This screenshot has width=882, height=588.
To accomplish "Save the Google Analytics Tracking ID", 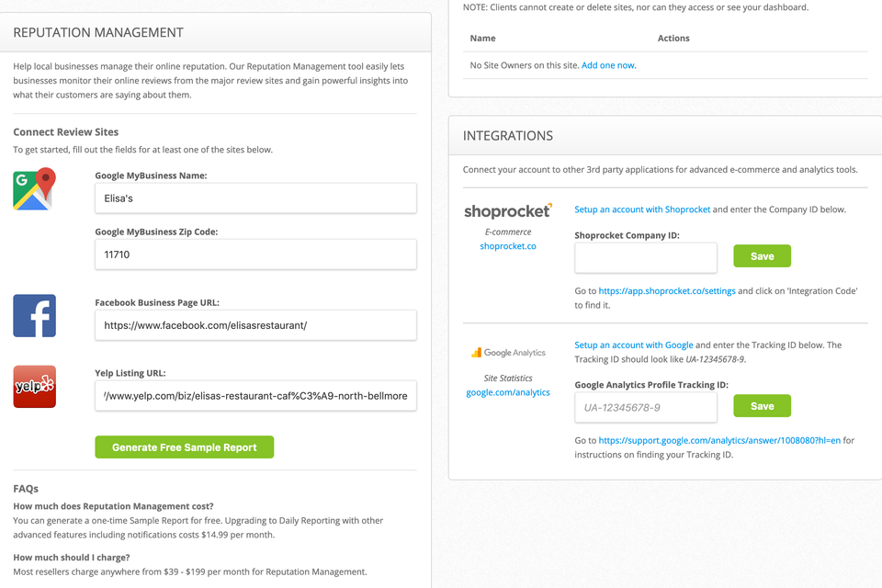I will point(763,406).
